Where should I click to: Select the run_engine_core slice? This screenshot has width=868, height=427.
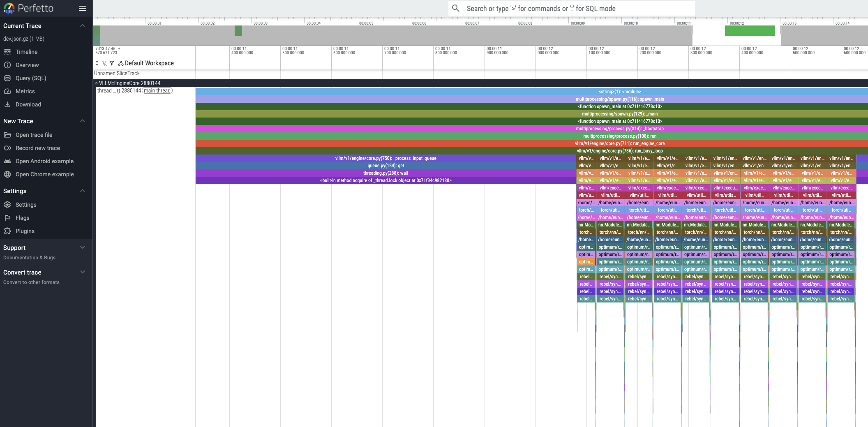pyautogui.click(x=619, y=143)
